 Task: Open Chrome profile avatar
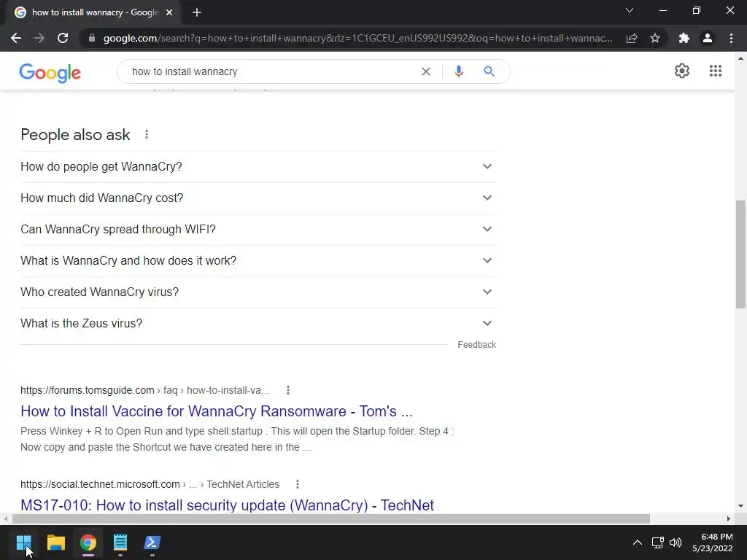click(708, 38)
